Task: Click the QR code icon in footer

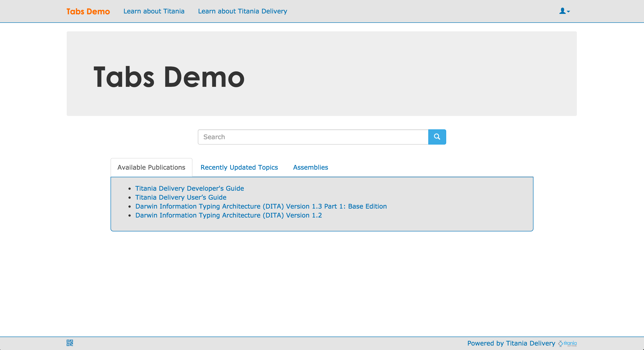Action: (x=70, y=343)
